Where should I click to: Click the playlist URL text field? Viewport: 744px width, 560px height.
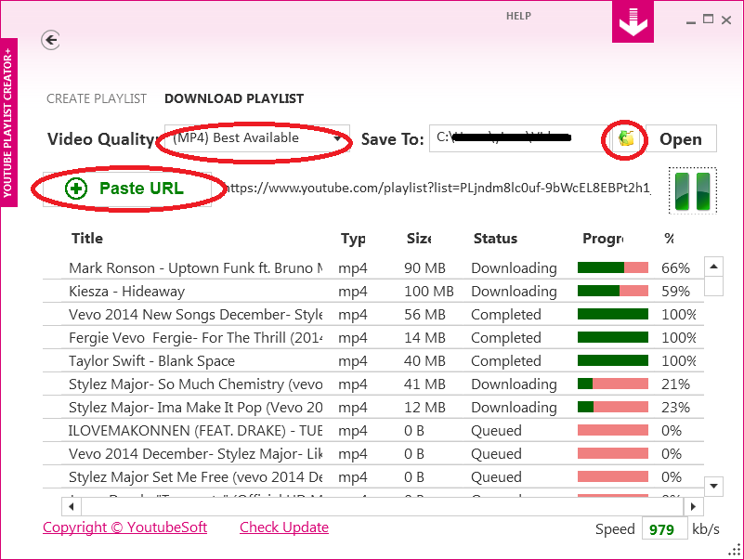tap(437, 189)
